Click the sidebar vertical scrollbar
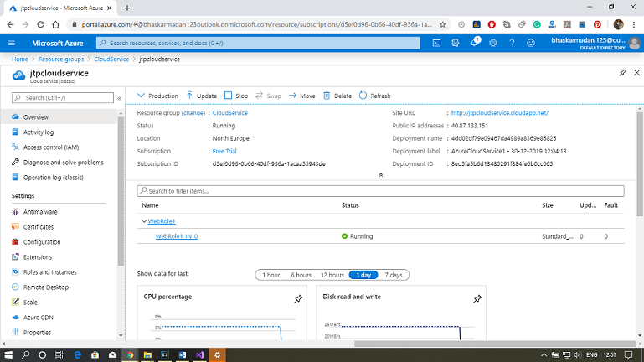The image size is (644, 362). [121, 191]
